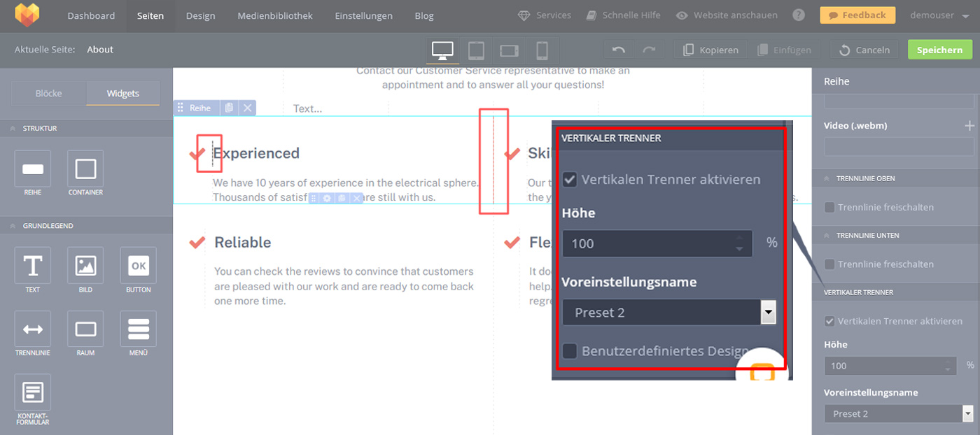Collapse the Grundlegend widget section
This screenshot has width=980, height=435.
click(x=13, y=226)
